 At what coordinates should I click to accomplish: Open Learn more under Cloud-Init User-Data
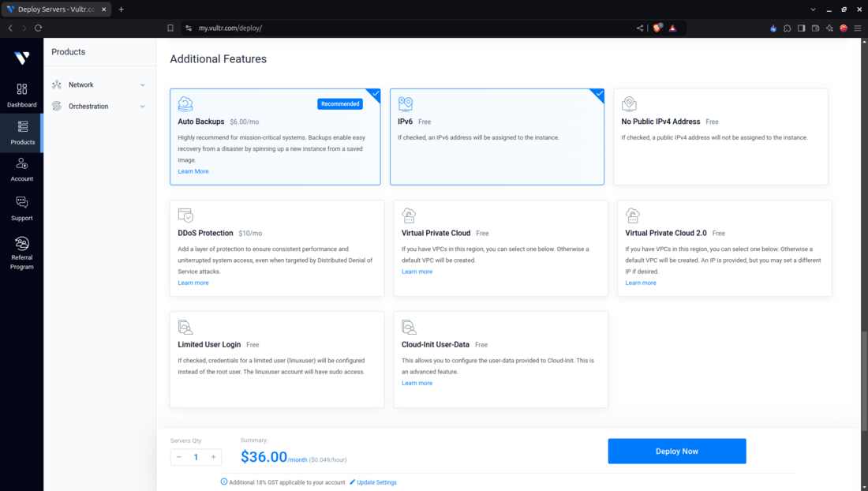417,383
